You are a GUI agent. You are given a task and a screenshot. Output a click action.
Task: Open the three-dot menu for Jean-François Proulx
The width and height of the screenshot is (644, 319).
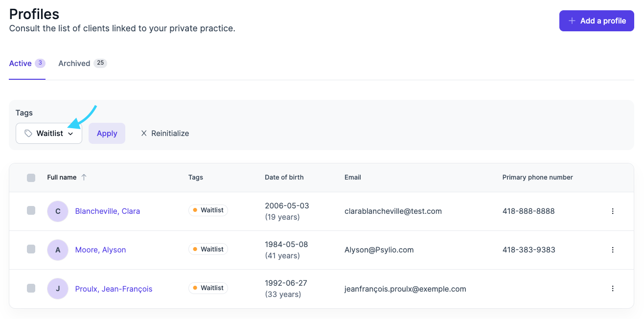point(612,289)
